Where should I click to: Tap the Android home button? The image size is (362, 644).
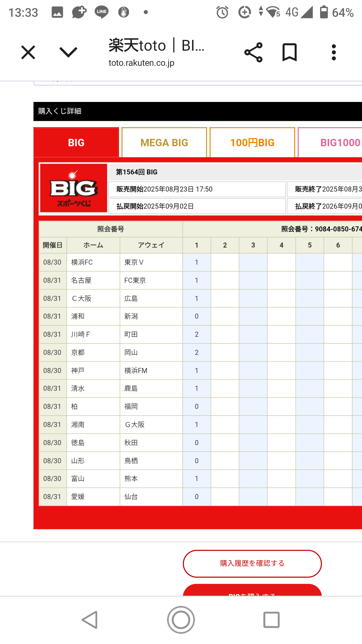(x=181, y=620)
